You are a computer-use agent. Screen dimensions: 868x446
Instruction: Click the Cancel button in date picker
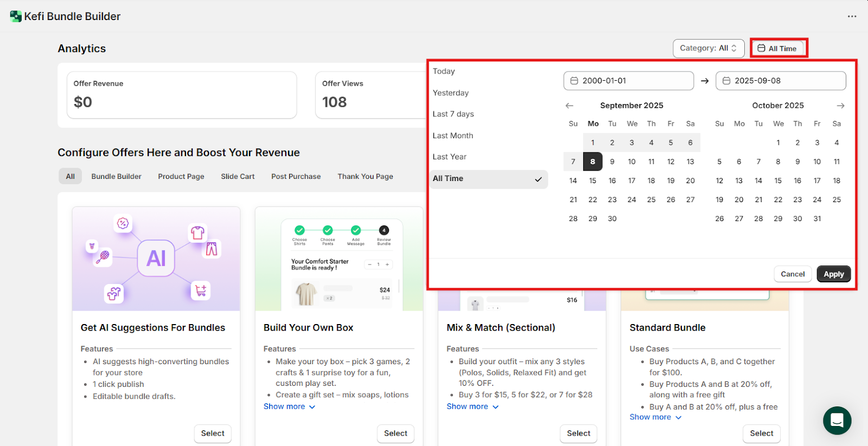793,274
